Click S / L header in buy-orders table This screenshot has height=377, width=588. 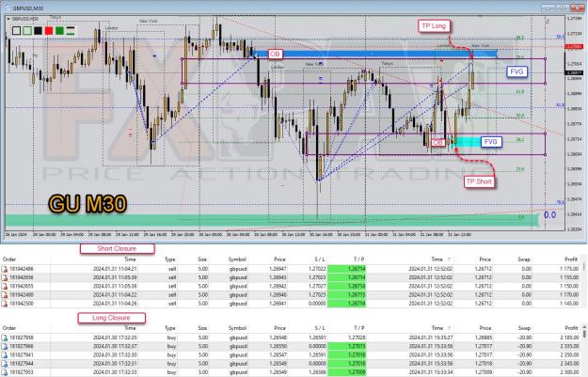tap(320, 328)
